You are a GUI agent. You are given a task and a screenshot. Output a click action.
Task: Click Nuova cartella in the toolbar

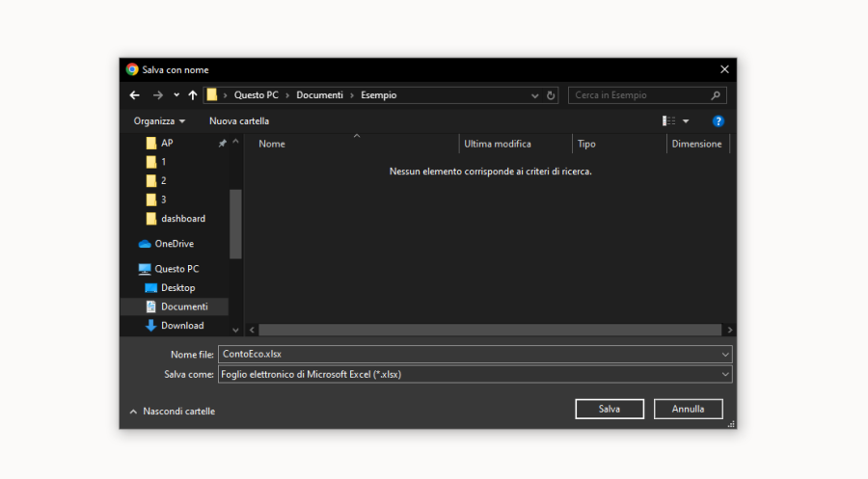pos(239,121)
